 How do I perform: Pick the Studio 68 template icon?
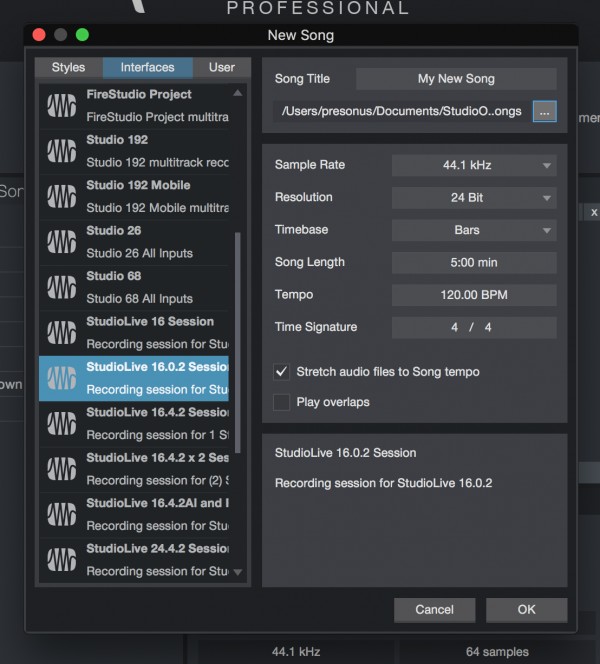tap(62, 287)
